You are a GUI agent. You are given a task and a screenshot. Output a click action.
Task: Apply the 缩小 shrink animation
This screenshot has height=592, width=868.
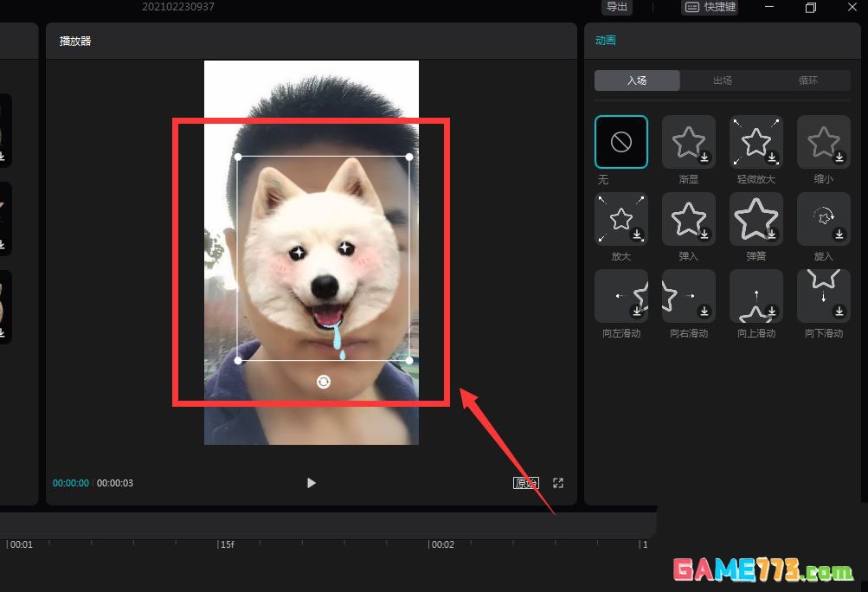(824, 142)
